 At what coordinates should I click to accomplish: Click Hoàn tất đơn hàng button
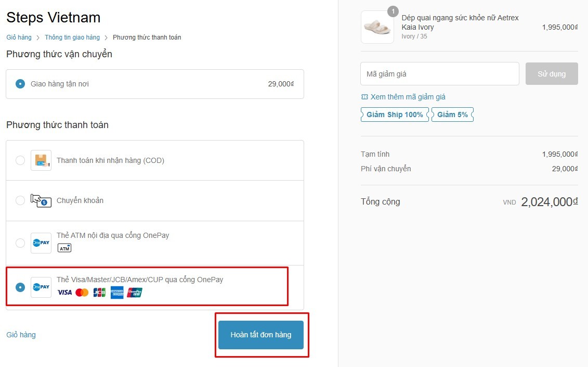(261, 335)
